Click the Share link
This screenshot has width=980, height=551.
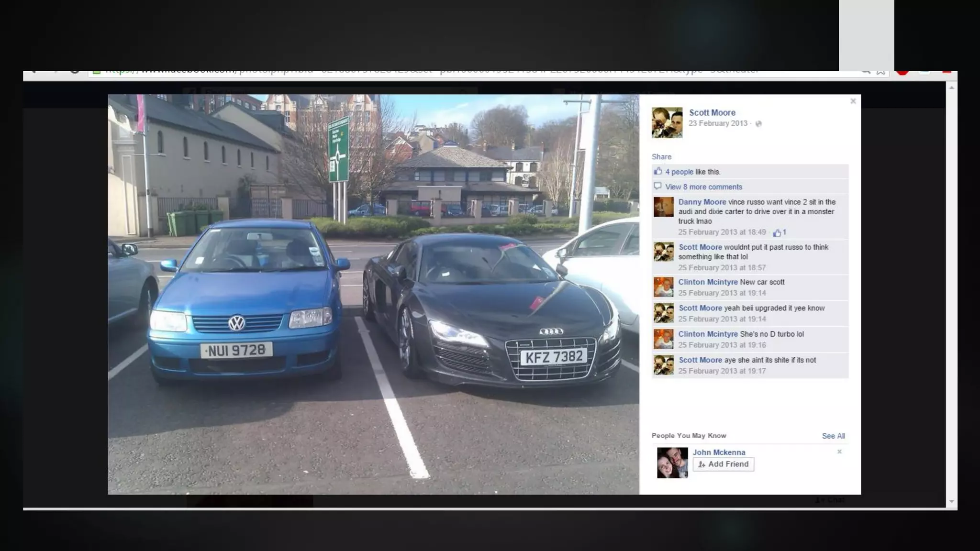click(661, 157)
